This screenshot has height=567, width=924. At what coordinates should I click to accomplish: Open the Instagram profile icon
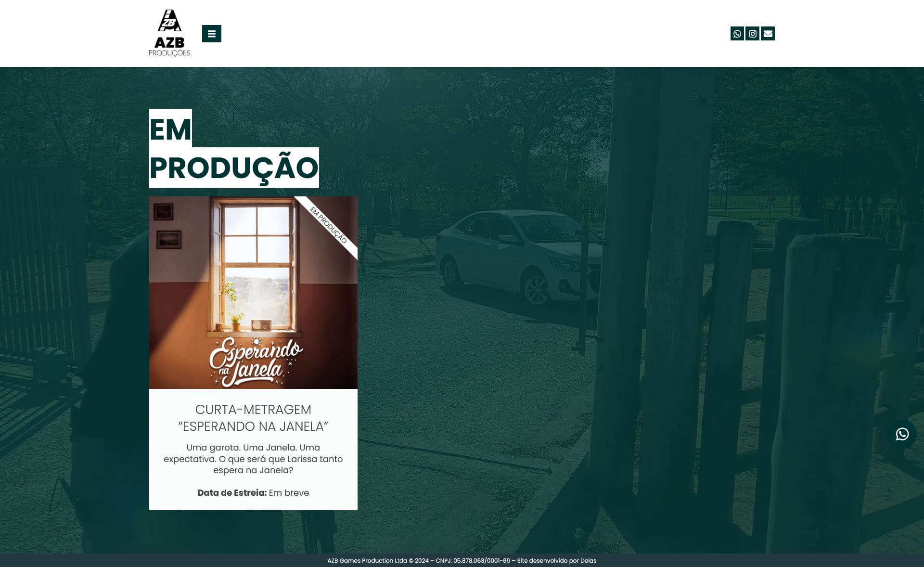[x=752, y=34]
